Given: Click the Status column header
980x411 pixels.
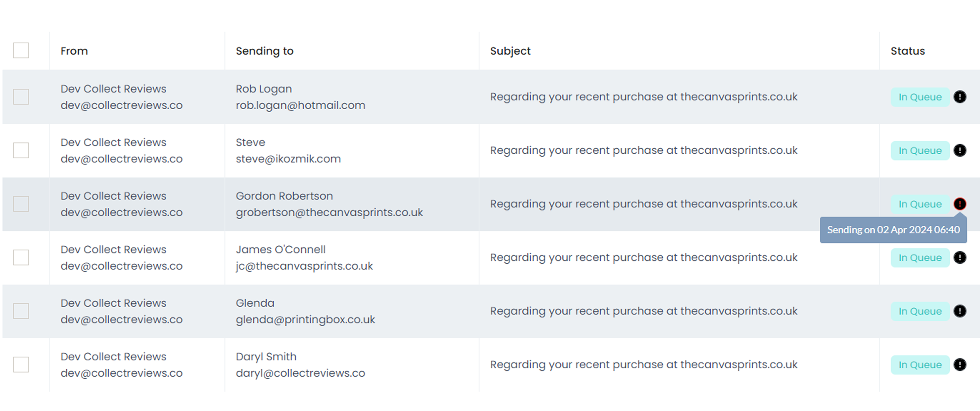Looking at the screenshot, I should (908, 51).
